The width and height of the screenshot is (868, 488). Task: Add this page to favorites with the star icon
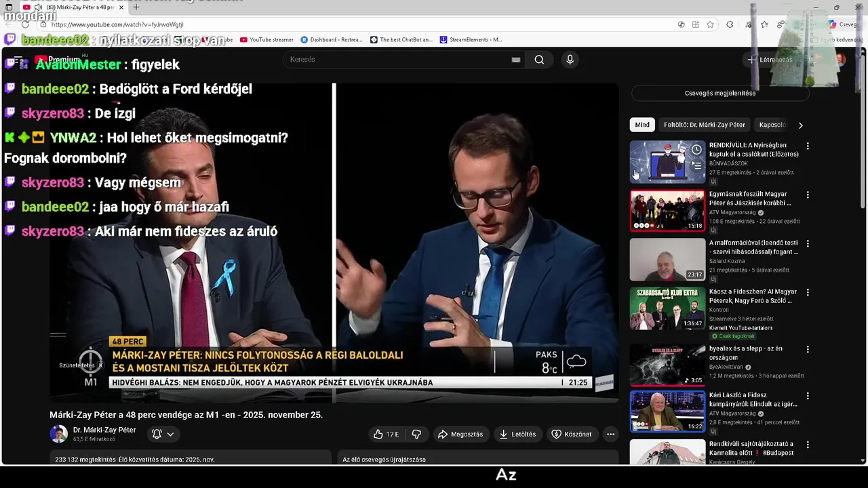pyautogui.click(x=710, y=24)
